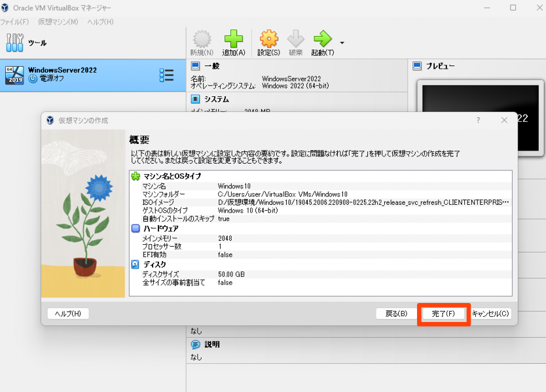Image resolution: width=546 pixels, height=392 pixels.
Task: Click the dialog help question mark
Action: click(x=478, y=120)
